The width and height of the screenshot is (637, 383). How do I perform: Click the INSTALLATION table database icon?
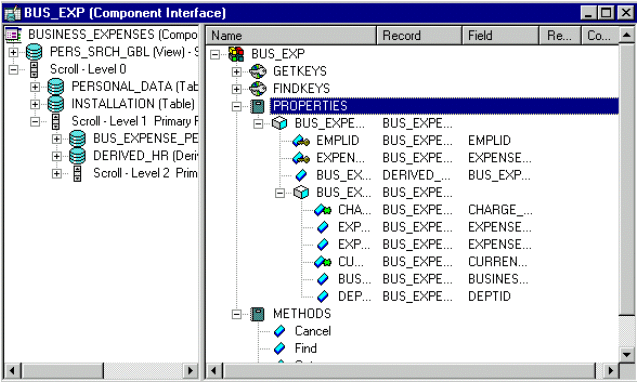[56, 104]
